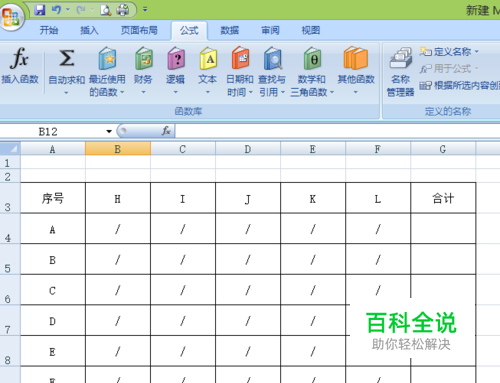The image size is (500, 383).
Task: Click the 插入函数 fx icon
Action: (x=19, y=58)
